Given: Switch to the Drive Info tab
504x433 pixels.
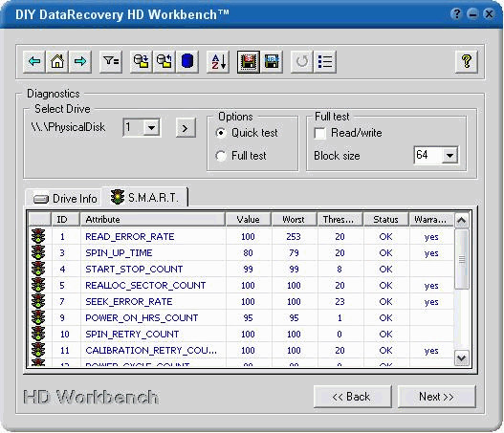Looking at the screenshot, I should pyautogui.click(x=65, y=199).
